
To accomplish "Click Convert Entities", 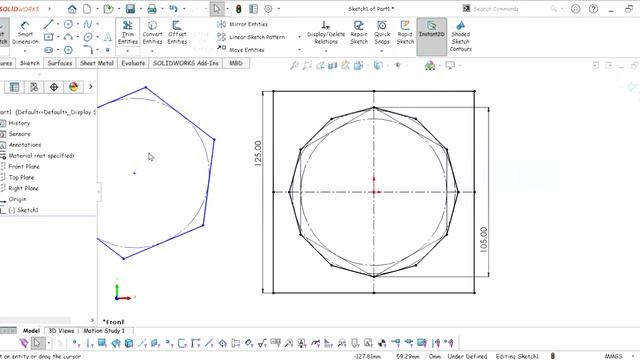I will click(152, 32).
